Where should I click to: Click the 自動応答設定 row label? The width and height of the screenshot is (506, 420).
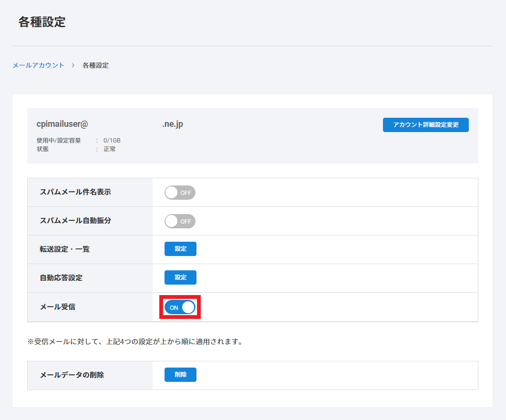[61, 278]
